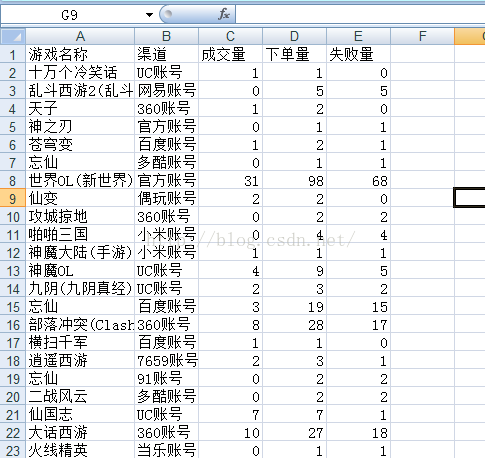Select row 8 header
This screenshot has width=485, height=458.
[x=13, y=180]
